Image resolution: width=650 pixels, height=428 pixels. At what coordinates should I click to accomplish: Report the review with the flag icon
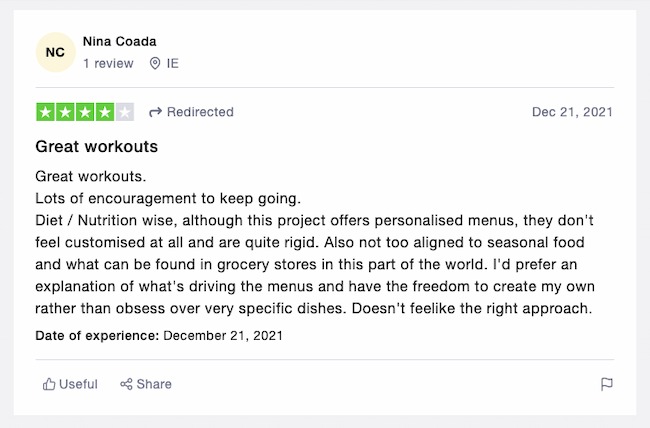pyautogui.click(x=606, y=384)
